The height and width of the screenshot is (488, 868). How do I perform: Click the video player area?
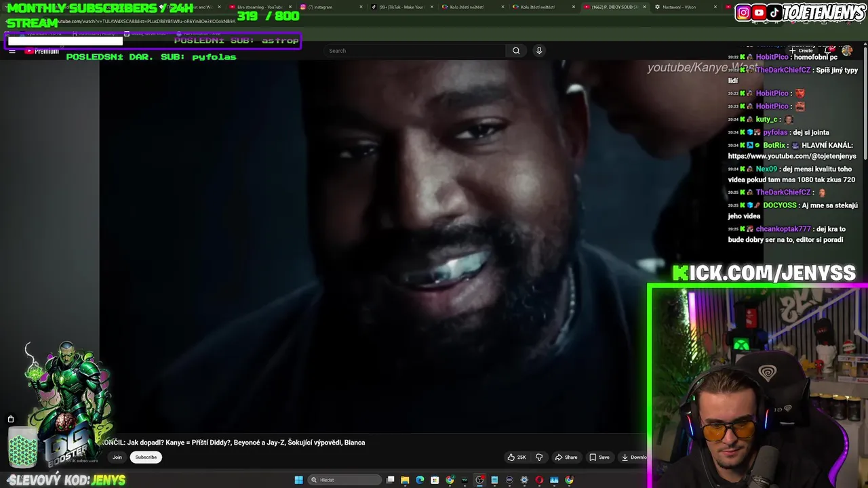tap(372, 247)
